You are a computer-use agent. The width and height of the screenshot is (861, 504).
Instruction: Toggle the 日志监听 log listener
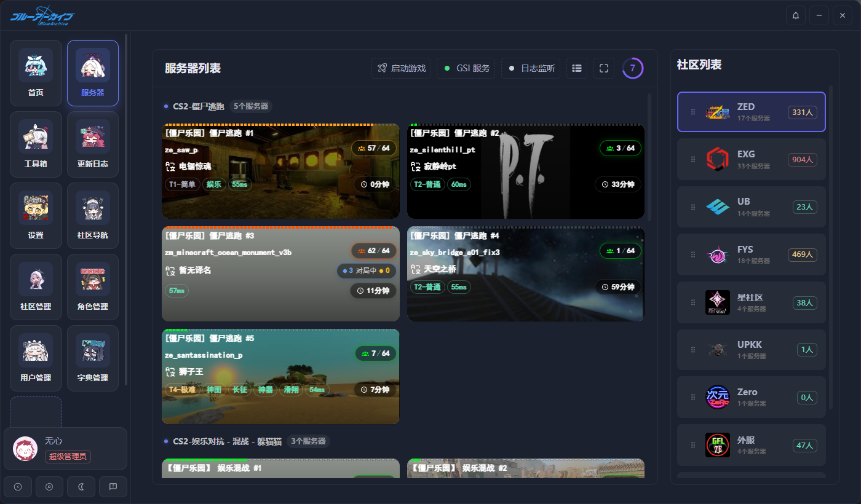click(x=531, y=68)
